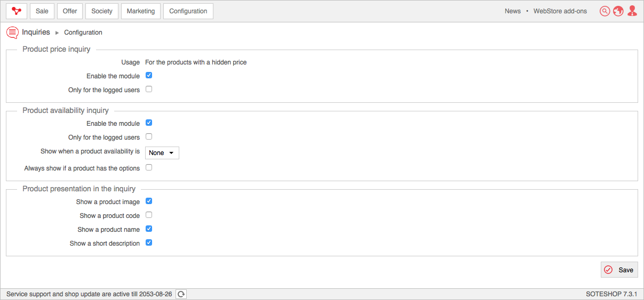Open the product availability None dropdown
644x300 pixels.
tap(162, 153)
